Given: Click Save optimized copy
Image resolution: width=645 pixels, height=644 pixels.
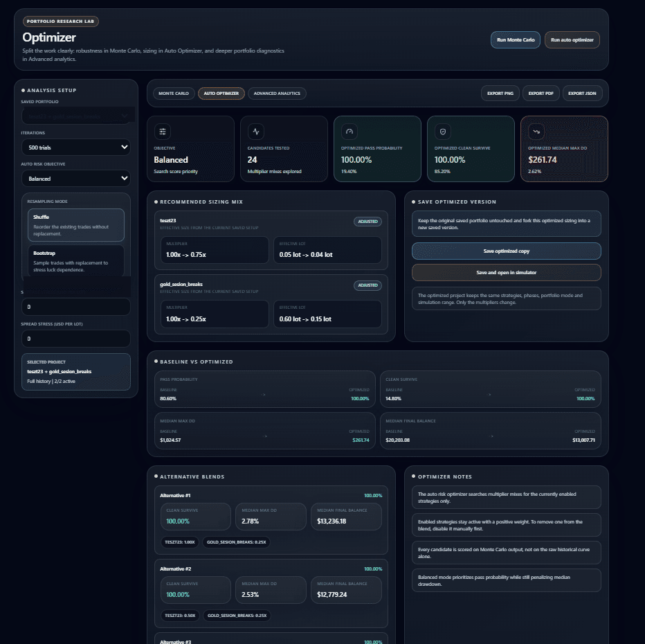Looking at the screenshot, I should (x=507, y=250).
